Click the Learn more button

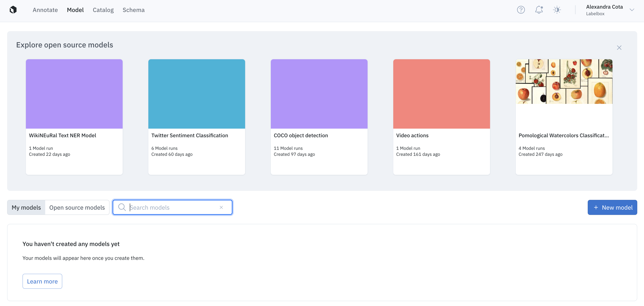click(42, 281)
